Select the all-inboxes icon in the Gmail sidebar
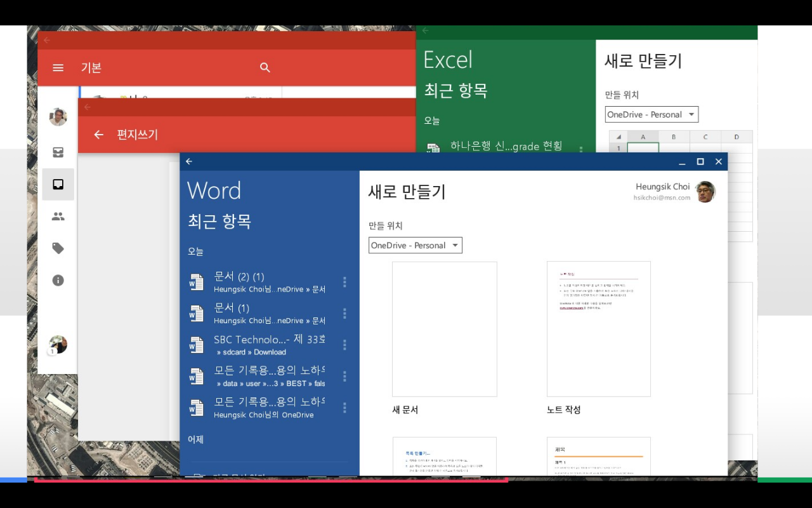Image resolution: width=812 pixels, height=508 pixels. pos(58,152)
